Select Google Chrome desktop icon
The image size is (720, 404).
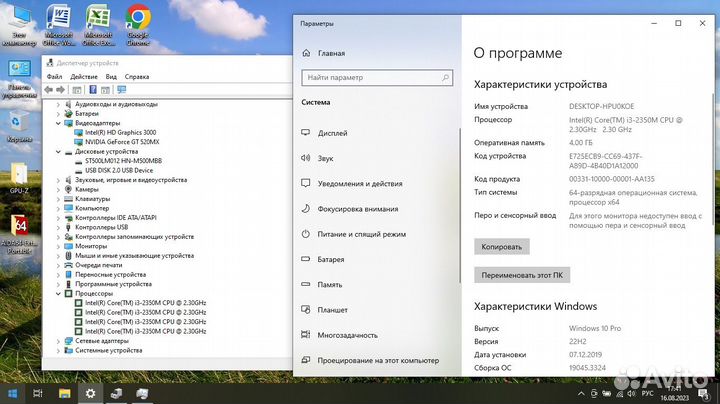138,25
